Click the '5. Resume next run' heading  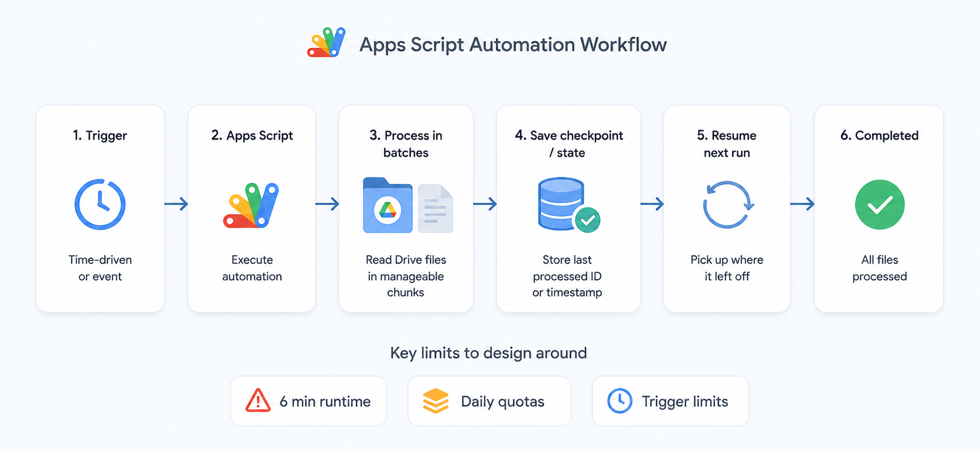pyautogui.click(x=727, y=144)
